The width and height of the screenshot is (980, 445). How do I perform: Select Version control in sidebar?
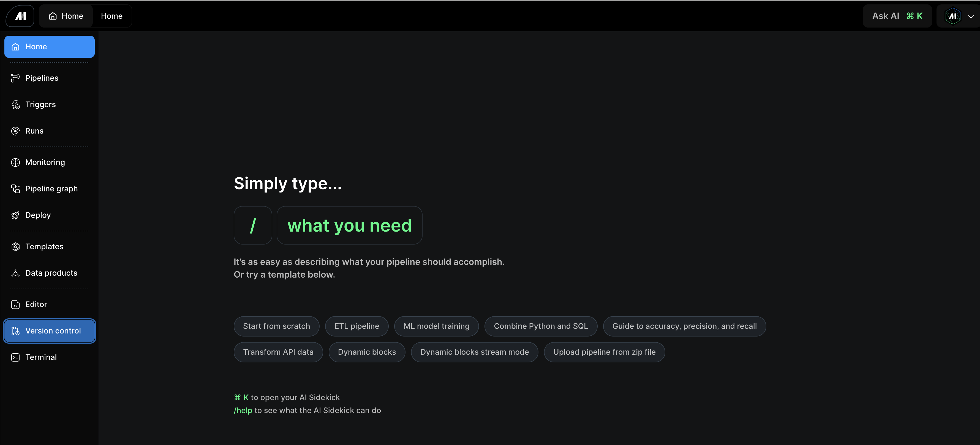tap(50, 331)
